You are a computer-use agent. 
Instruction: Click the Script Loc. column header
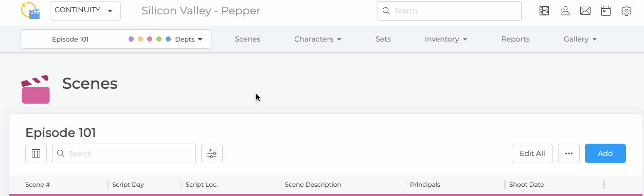click(x=202, y=185)
